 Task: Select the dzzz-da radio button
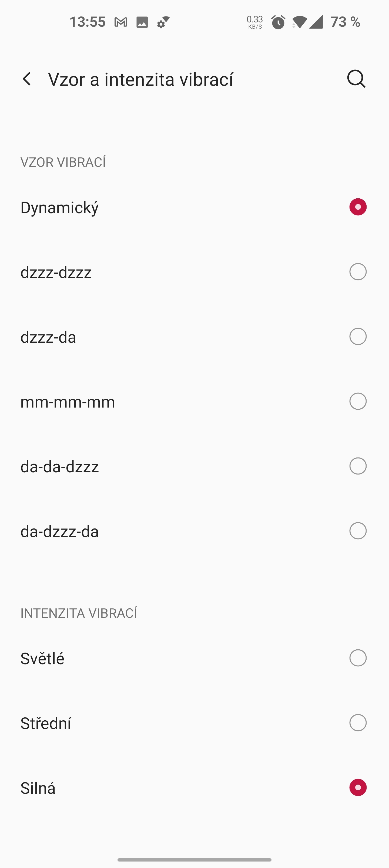(x=358, y=336)
